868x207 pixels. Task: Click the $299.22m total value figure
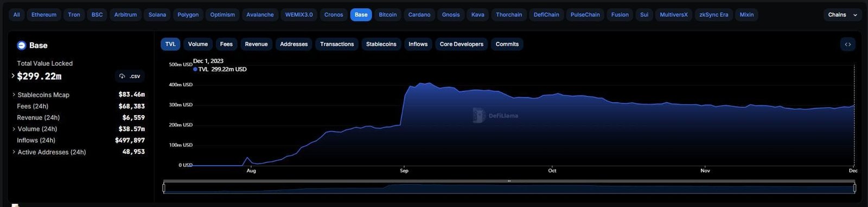[39, 77]
